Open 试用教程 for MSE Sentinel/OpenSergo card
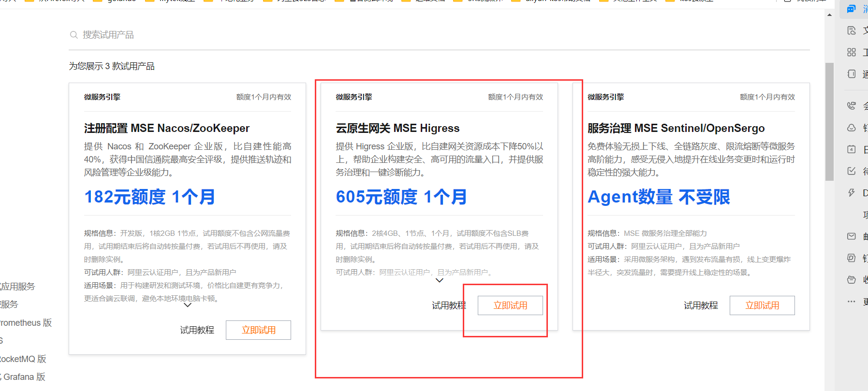 tap(701, 305)
